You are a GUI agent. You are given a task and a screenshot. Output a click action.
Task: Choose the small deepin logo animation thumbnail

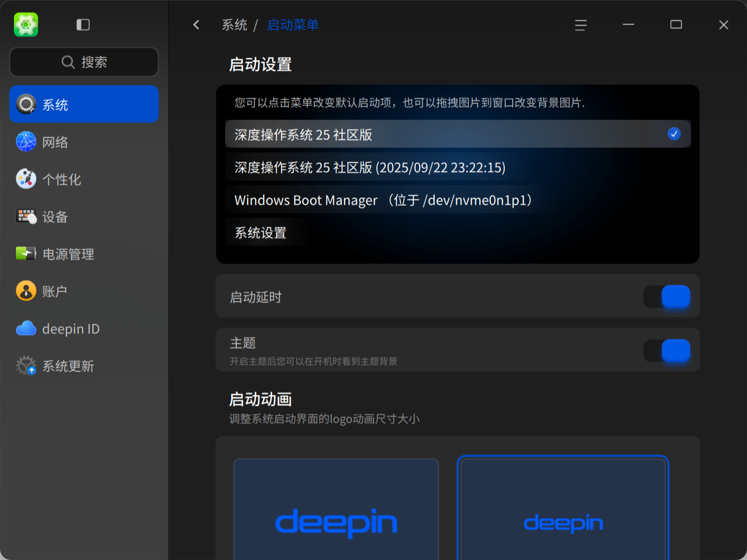pos(563,508)
